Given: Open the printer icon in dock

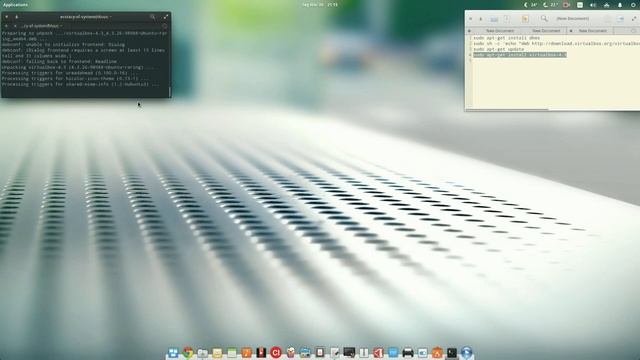Looking at the screenshot, I should (x=408, y=352).
